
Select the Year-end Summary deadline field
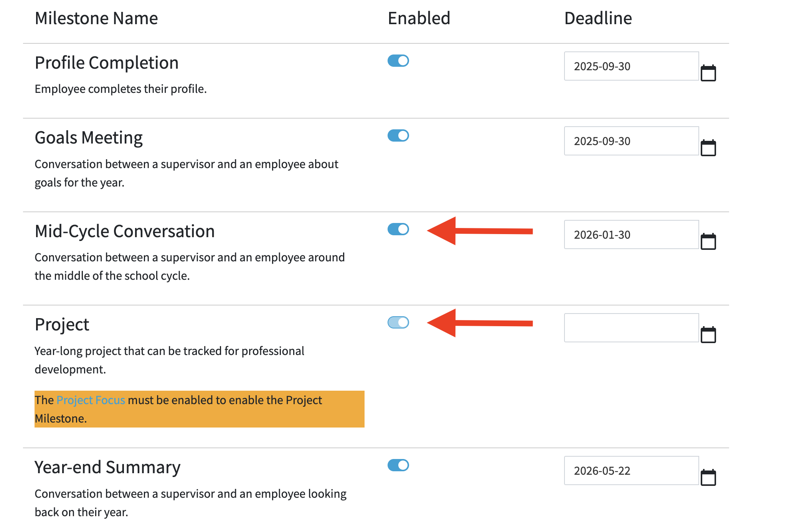631,471
